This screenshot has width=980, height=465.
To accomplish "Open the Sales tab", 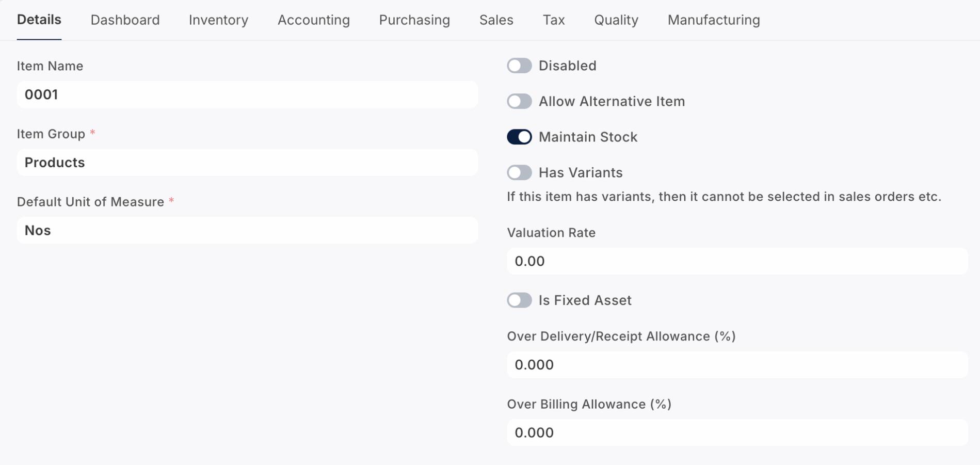I will tap(496, 20).
